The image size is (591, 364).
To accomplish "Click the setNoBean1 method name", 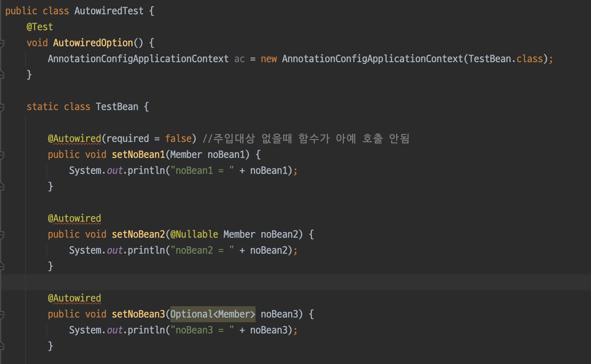I will click(138, 154).
